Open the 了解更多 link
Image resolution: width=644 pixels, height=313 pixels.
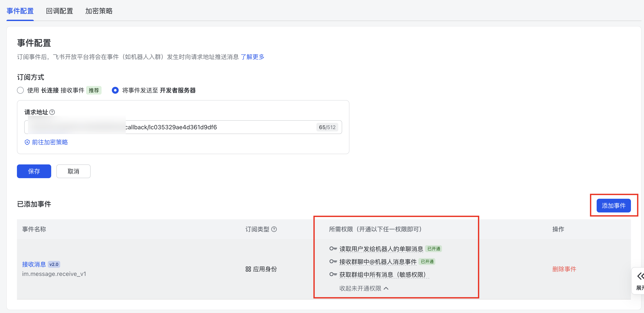coord(252,57)
